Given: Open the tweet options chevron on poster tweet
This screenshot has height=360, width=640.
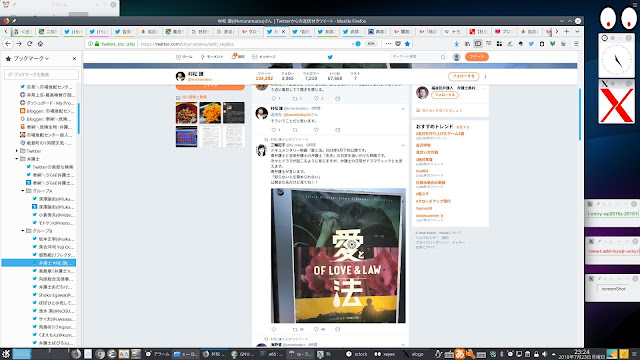Looking at the screenshot, I should (x=403, y=145).
